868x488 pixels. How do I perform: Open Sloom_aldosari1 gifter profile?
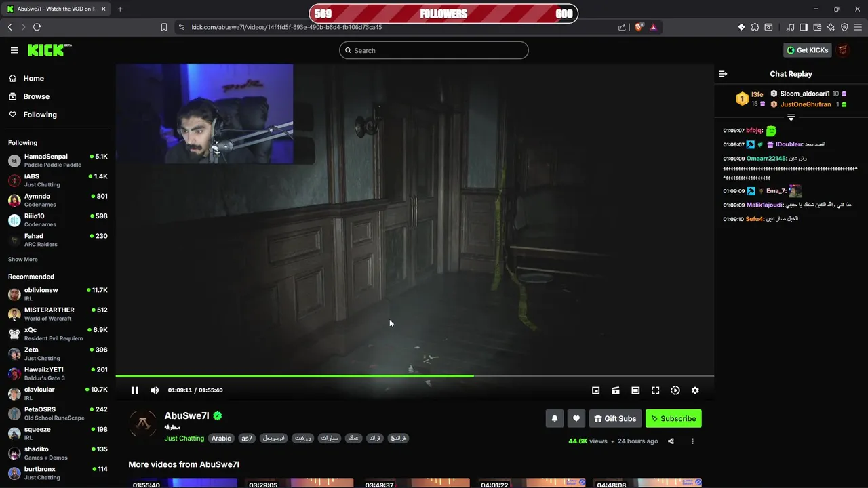804,94
